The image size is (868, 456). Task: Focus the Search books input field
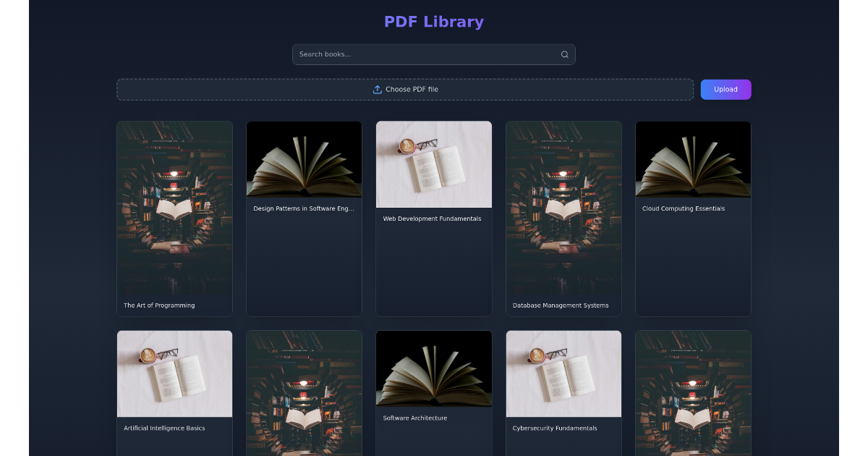coord(427,54)
